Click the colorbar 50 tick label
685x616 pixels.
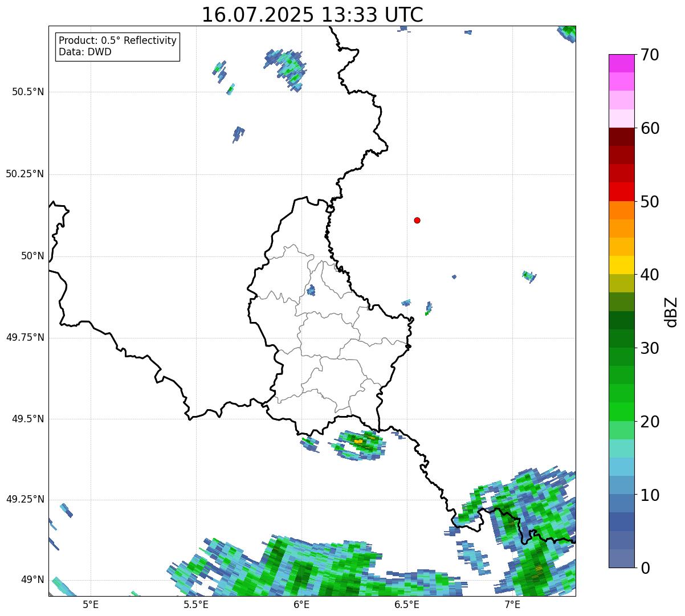(x=650, y=202)
